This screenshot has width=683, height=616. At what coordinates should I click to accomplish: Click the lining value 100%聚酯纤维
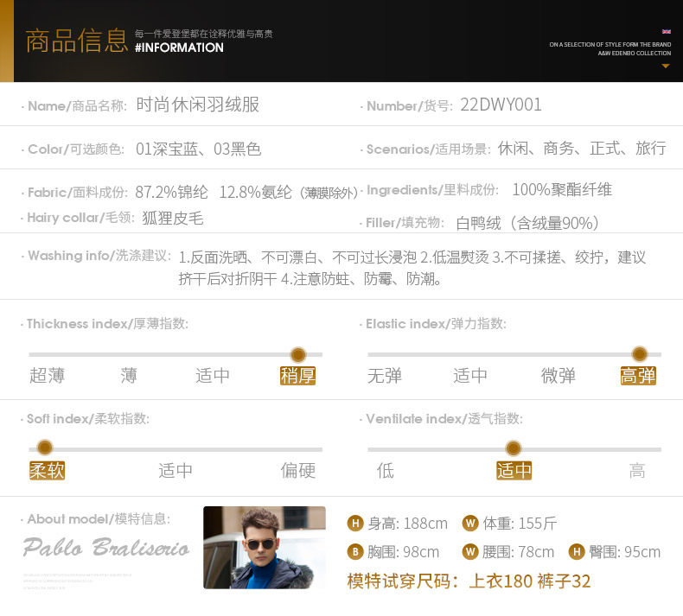562,190
